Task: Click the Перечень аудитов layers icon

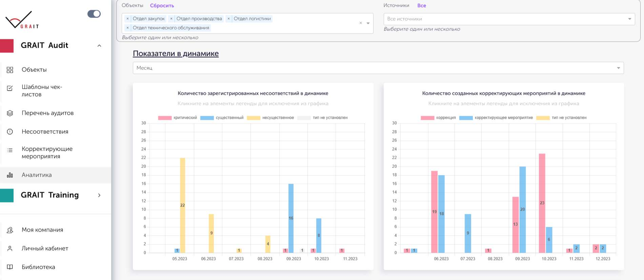Action: (x=10, y=113)
